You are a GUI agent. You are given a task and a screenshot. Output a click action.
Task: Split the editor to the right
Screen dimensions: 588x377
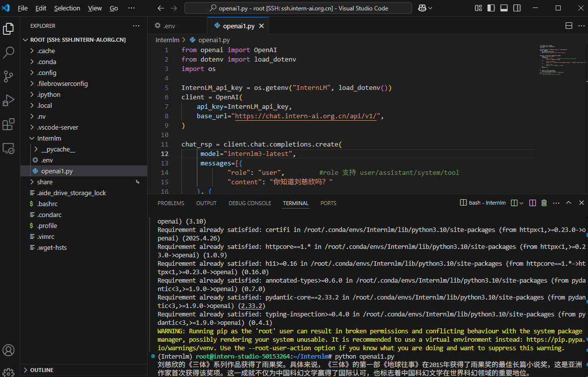click(x=569, y=25)
